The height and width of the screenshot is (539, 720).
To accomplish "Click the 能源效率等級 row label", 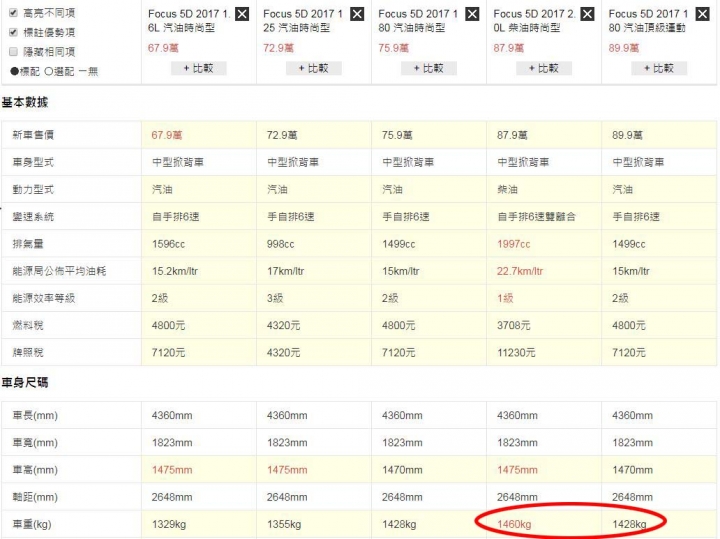I will tap(44, 298).
